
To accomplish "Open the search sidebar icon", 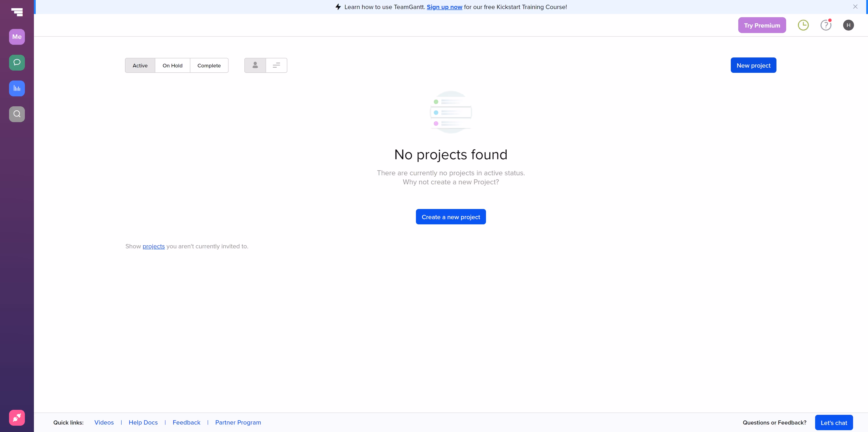I will click(17, 114).
